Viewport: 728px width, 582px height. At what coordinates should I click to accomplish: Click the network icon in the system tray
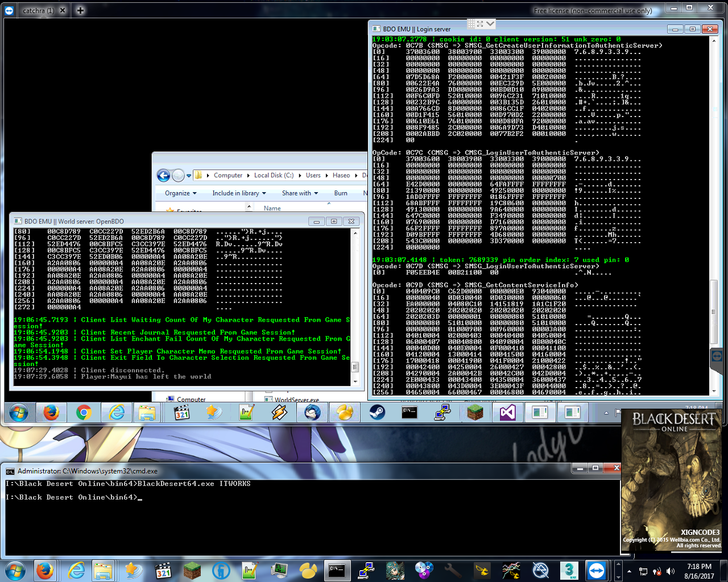click(x=643, y=571)
